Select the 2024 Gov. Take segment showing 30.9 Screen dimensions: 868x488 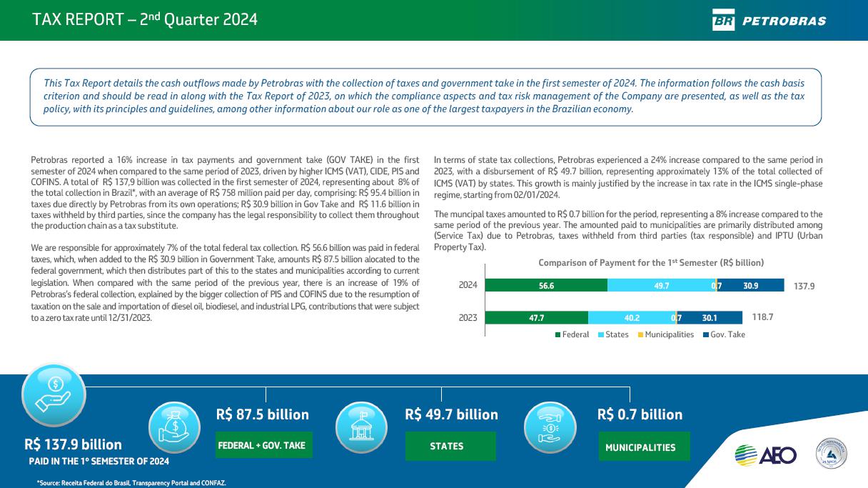coord(751,285)
